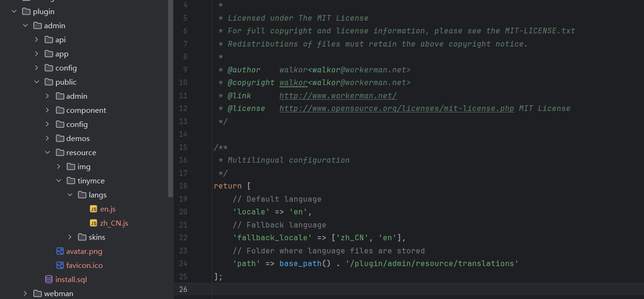This screenshot has height=299, width=644.
Task: Expand the demos folder arrow
Action: click(x=47, y=138)
